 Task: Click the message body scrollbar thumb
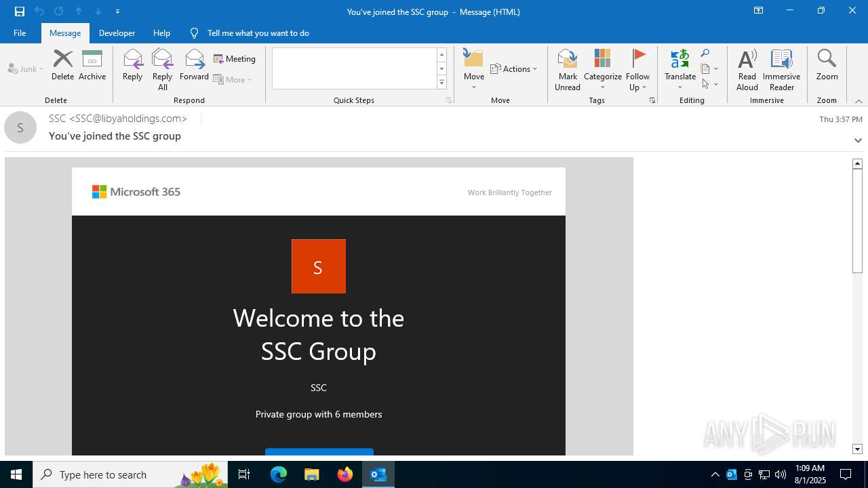(x=857, y=220)
